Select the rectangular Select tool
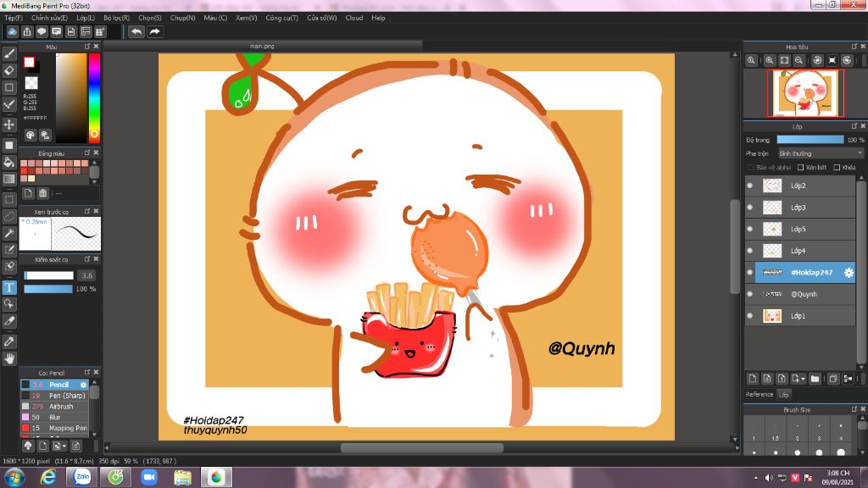Viewport: 868px width, 488px height. [8, 199]
